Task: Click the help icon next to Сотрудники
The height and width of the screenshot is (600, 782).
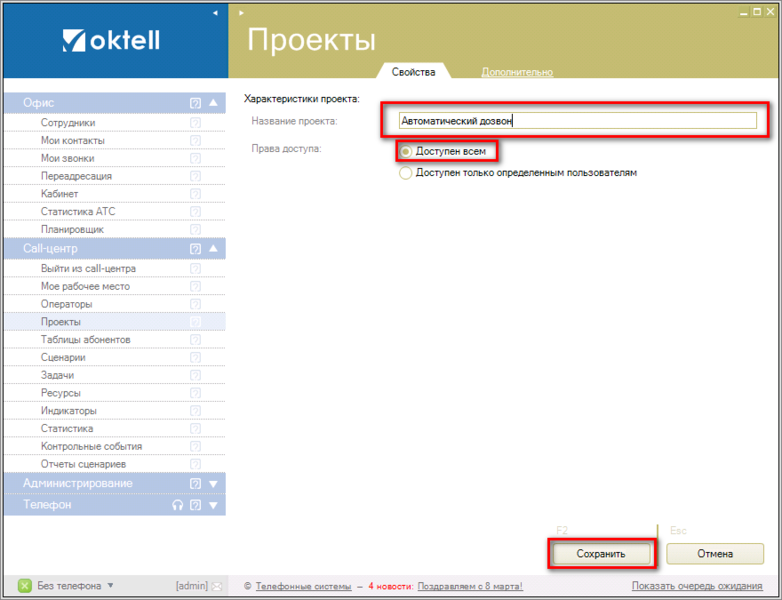Action: coord(196,123)
